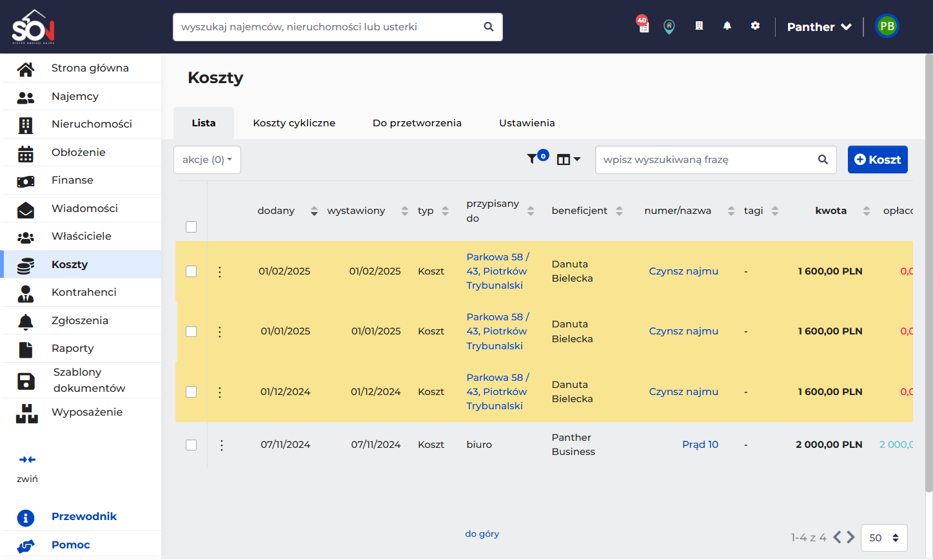Open the Do przetworzenia tab

pos(417,123)
